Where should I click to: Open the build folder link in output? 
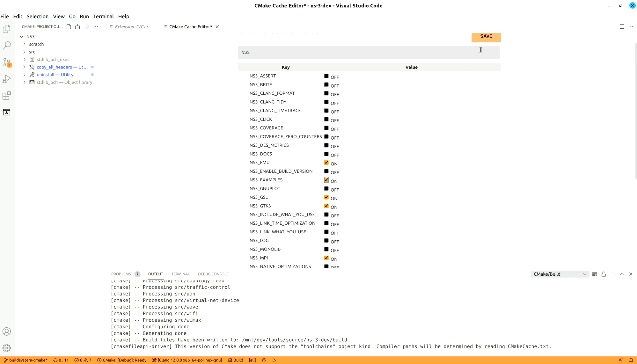click(294, 340)
